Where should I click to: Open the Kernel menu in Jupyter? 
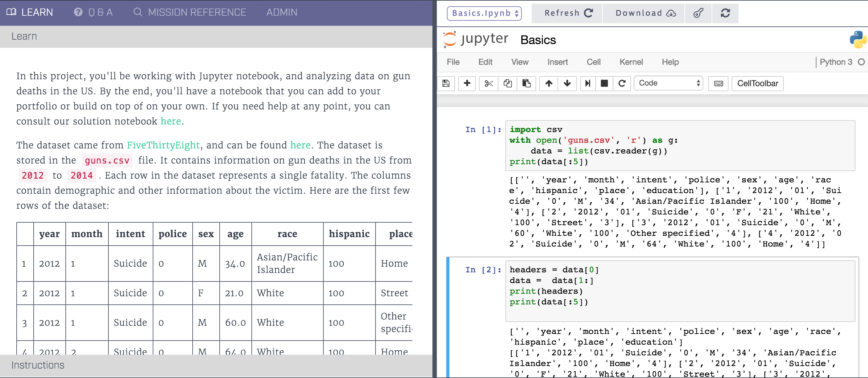coord(631,62)
